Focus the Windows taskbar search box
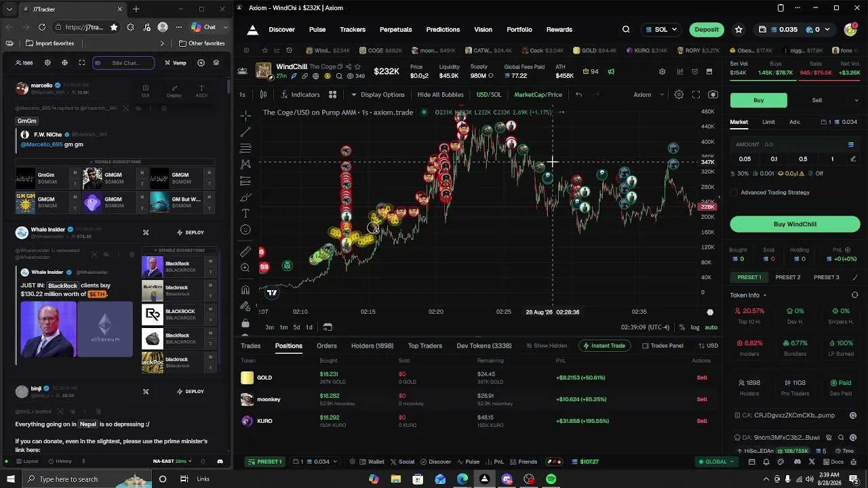 pyautogui.click(x=76, y=479)
